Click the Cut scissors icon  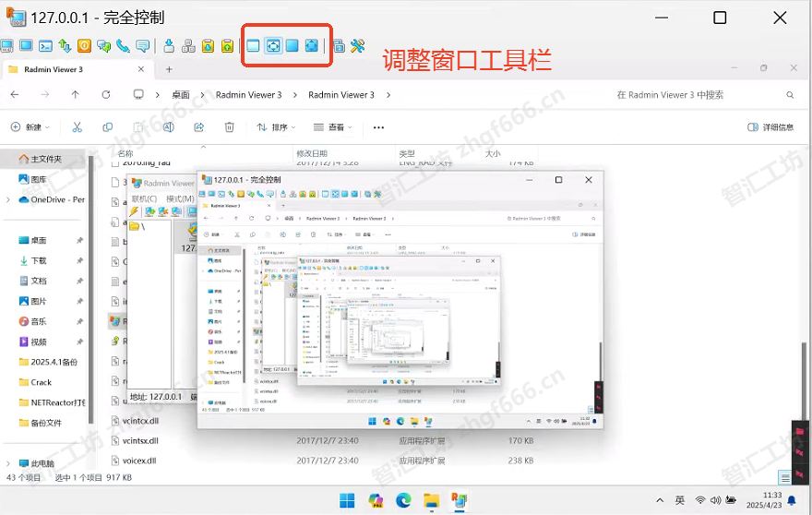pyautogui.click(x=78, y=127)
